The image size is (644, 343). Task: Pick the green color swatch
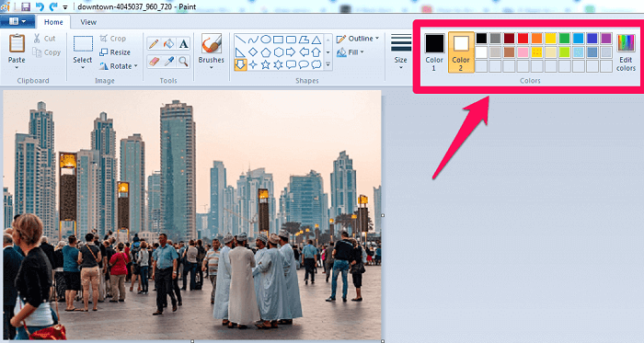(x=565, y=39)
